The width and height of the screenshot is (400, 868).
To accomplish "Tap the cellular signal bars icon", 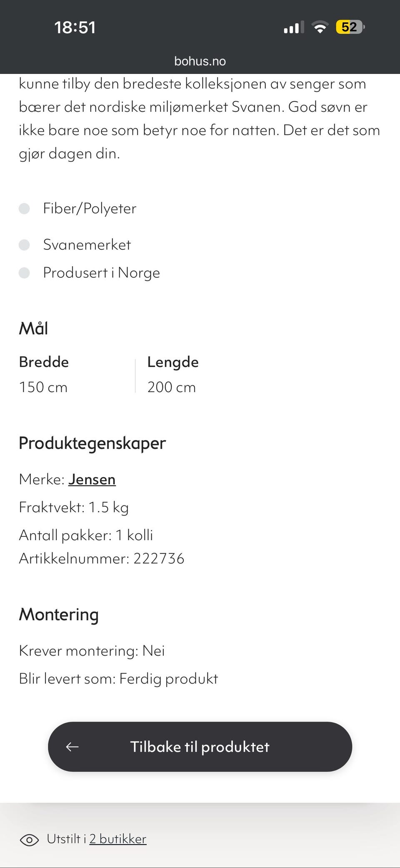I will click(x=294, y=28).
